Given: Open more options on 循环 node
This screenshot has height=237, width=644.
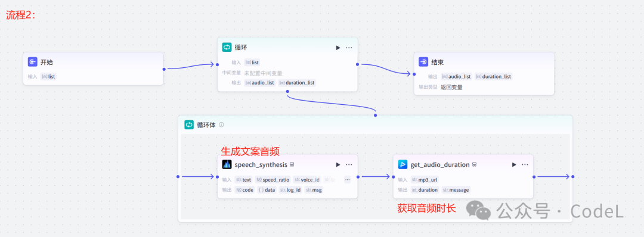Looking at the screenshot, I should [x=349, y=48].
